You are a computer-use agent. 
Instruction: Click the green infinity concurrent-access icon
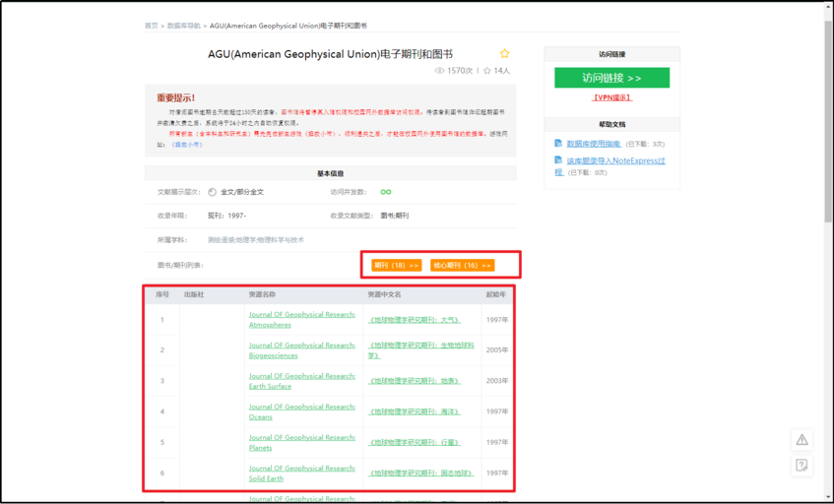click(x=386, y=192)
